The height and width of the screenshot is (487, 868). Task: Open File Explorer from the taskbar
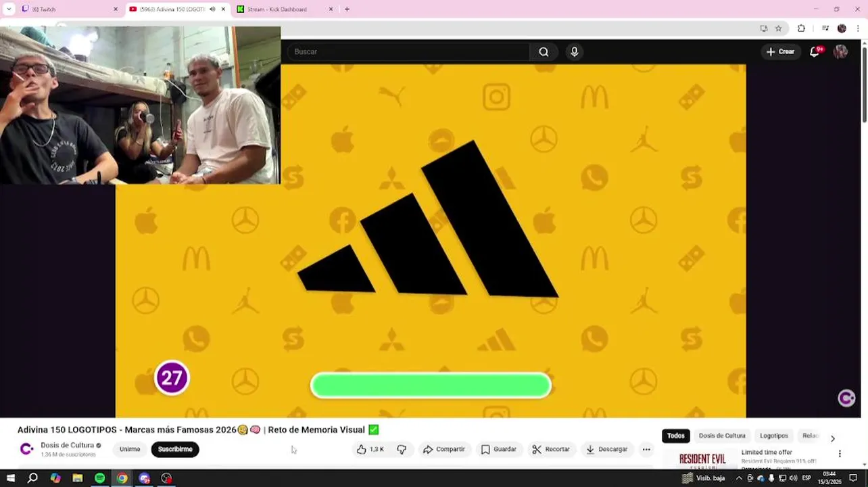click(78, 478)
